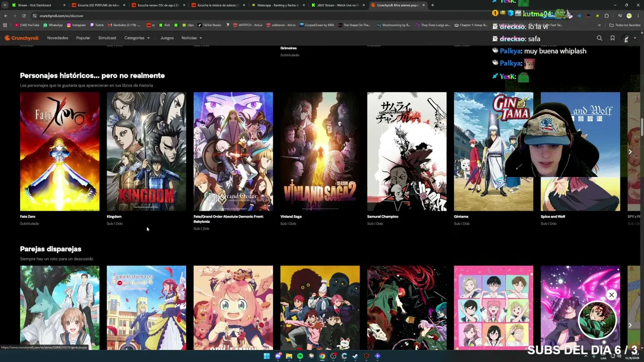Screen dimensions: 644x362
Task: Go to the Popular section
Action: [83, 38]
